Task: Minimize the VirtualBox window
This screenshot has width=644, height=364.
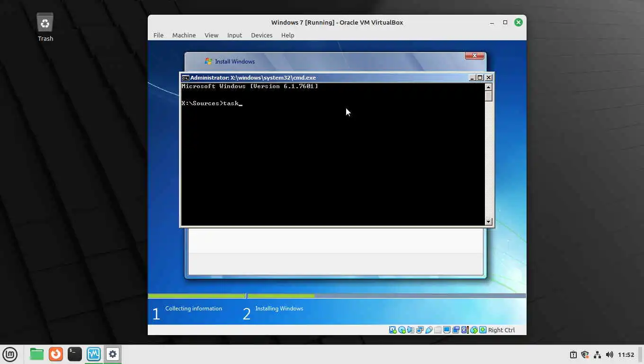Action: pos(492,22)
